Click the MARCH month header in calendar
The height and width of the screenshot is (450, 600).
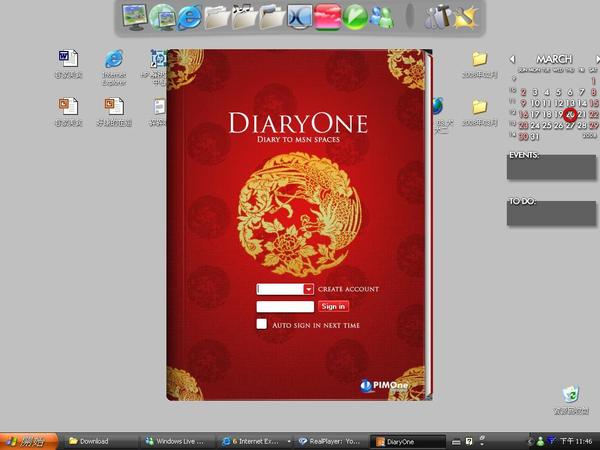554,59
